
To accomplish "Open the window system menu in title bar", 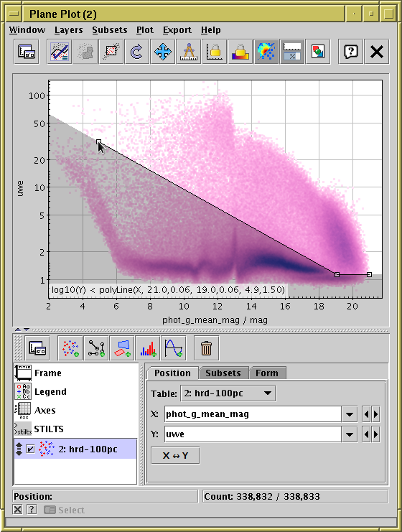I will coord(14,14).
